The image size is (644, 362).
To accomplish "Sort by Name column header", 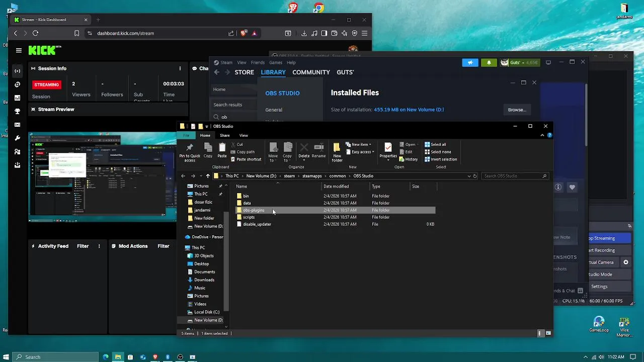I will [x=278, y=187].
